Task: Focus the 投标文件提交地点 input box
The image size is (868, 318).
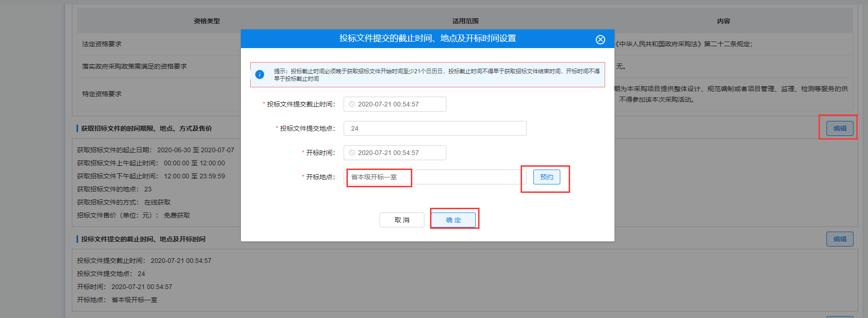Action: click(434, 128)
